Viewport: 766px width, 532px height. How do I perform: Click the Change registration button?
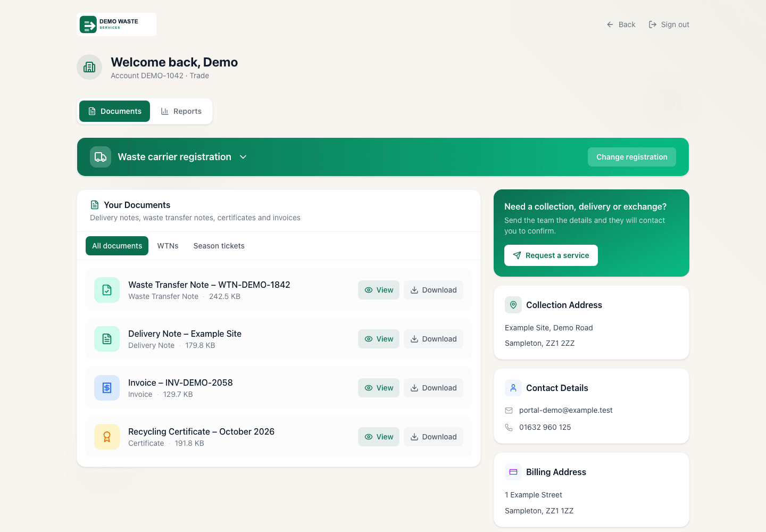(x=632, y=157)
